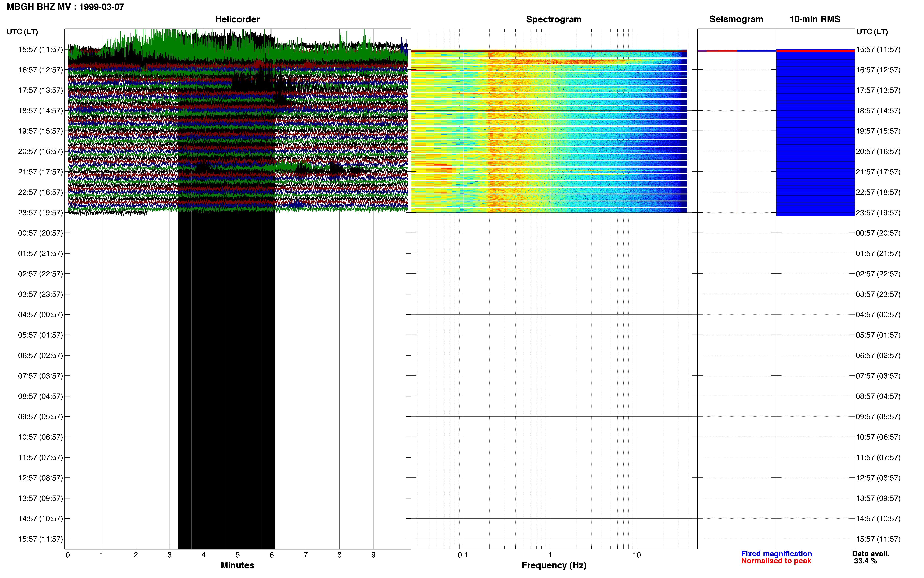Click right time label 23:57 (19:57)
Viewport: 924px width, 578px height.
(878, 212)
